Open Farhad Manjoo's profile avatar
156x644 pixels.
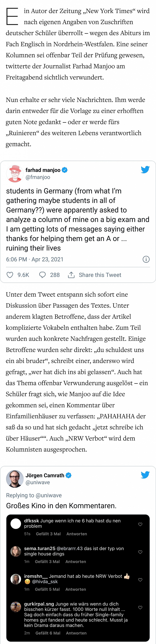click(x=15, y=173)
